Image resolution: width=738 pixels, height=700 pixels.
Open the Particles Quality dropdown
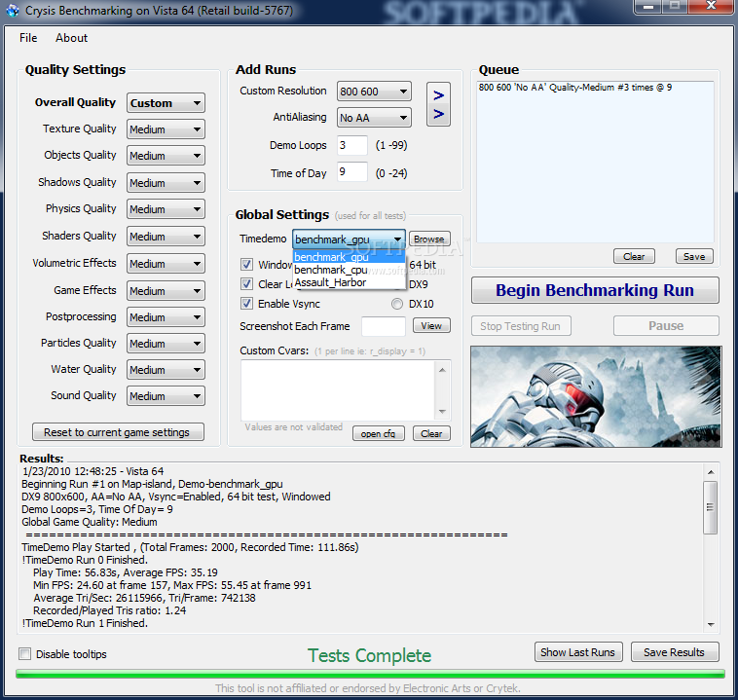coord(166,344)
